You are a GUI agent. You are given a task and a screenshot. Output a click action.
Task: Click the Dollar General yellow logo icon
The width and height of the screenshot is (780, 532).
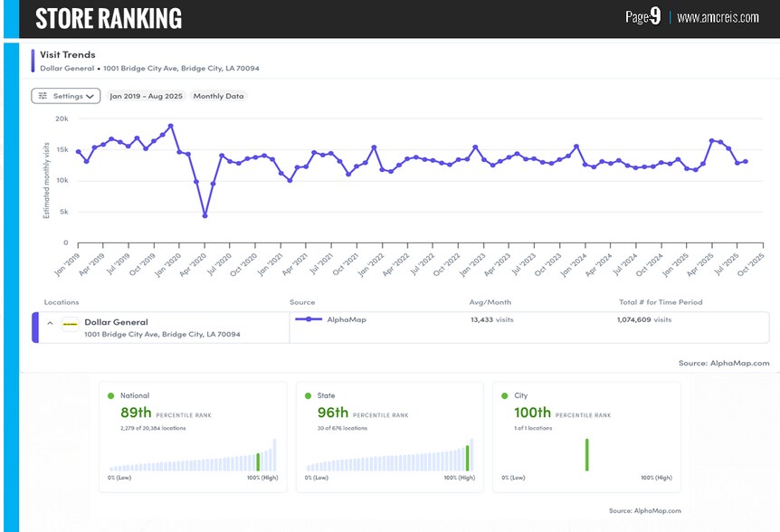pos(71,324)
